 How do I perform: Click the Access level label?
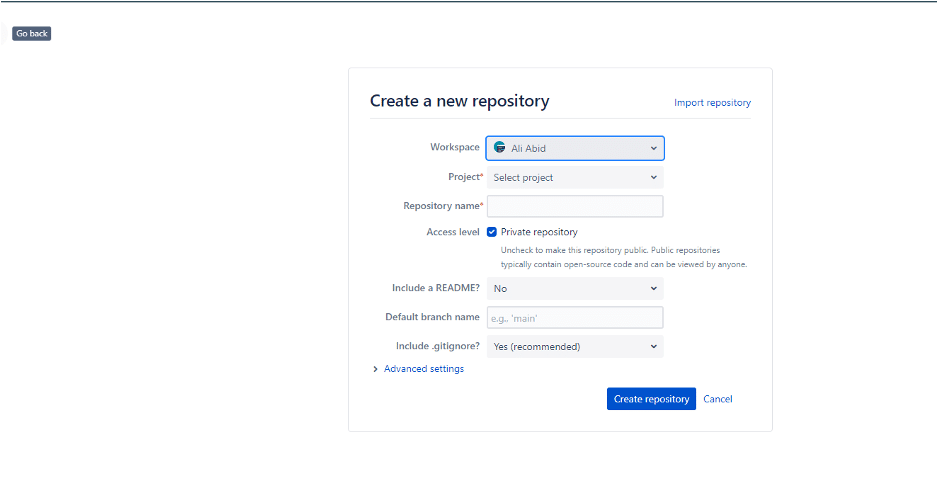pyautogui.click(x=453, y=232)
